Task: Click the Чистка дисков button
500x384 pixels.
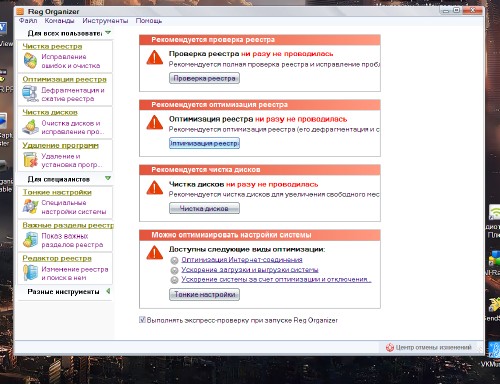Action: (x=204, y=208)
